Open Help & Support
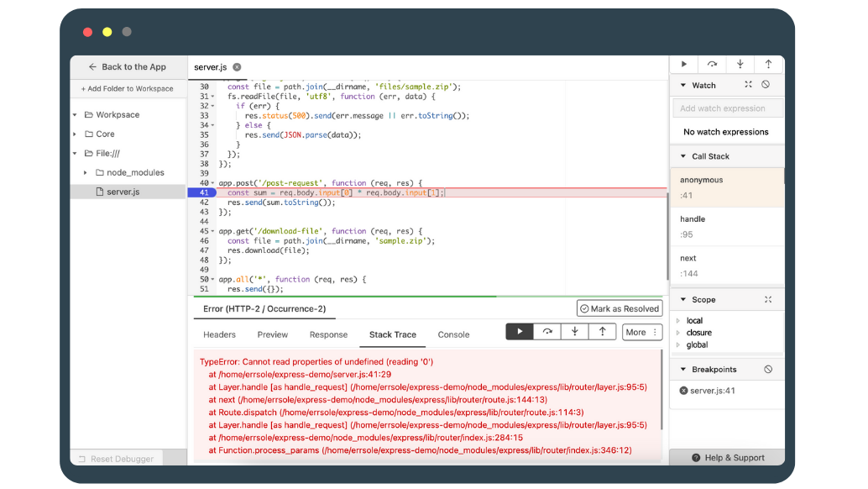Screen dimensions: 868x489 728,458
